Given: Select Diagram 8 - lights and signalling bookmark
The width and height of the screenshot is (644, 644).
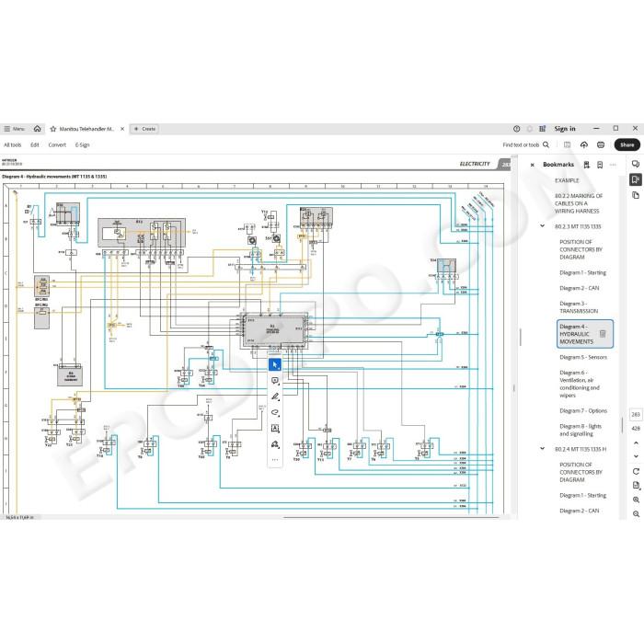Looking at the screenshot, I should click(x=581, y=430).
